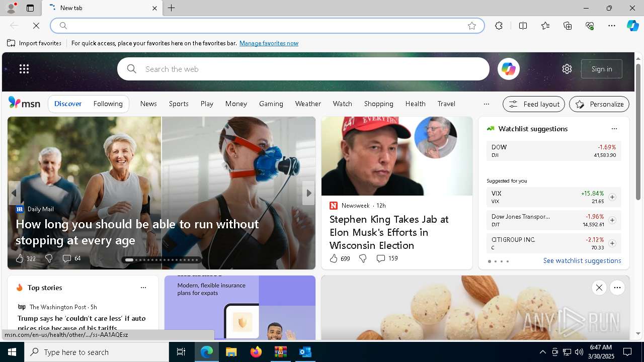Viewport: 644px width, 362px height.
Task: Open Edge Copilot sidebar icon
Action: point(632,26)
